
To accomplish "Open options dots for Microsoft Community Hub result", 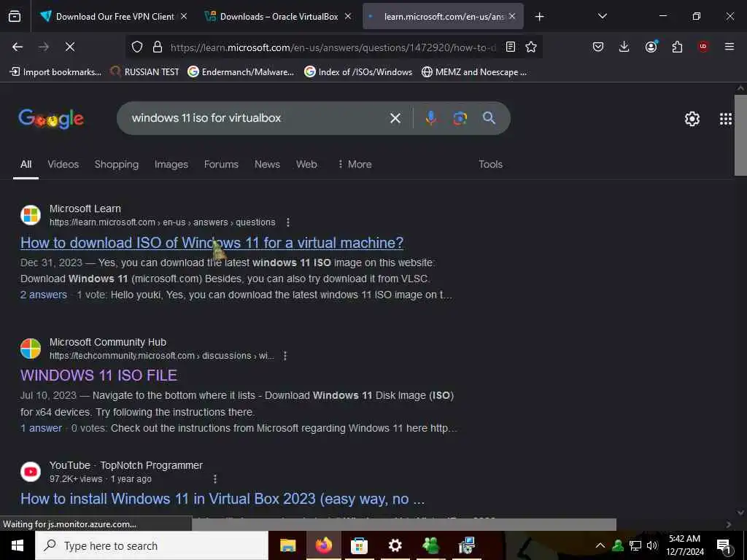I will point(285,356).
